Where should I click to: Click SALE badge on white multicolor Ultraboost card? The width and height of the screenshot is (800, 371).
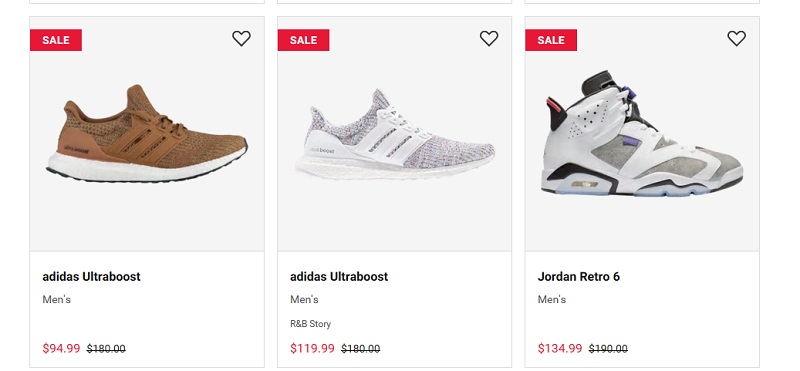click(x=304, y=40)
